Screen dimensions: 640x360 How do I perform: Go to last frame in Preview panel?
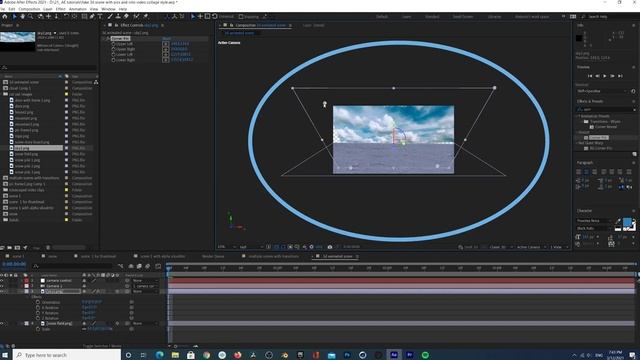[620, 76]
